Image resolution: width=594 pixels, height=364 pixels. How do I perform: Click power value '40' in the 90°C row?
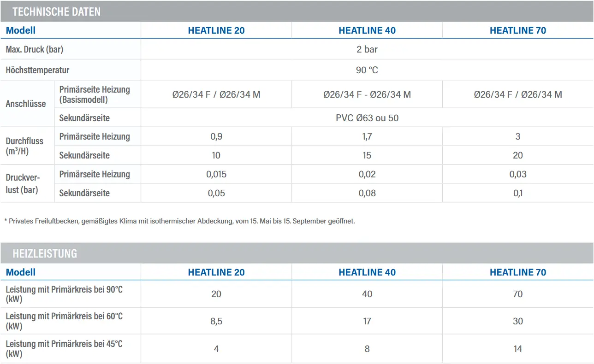click(x=367, y=294)
